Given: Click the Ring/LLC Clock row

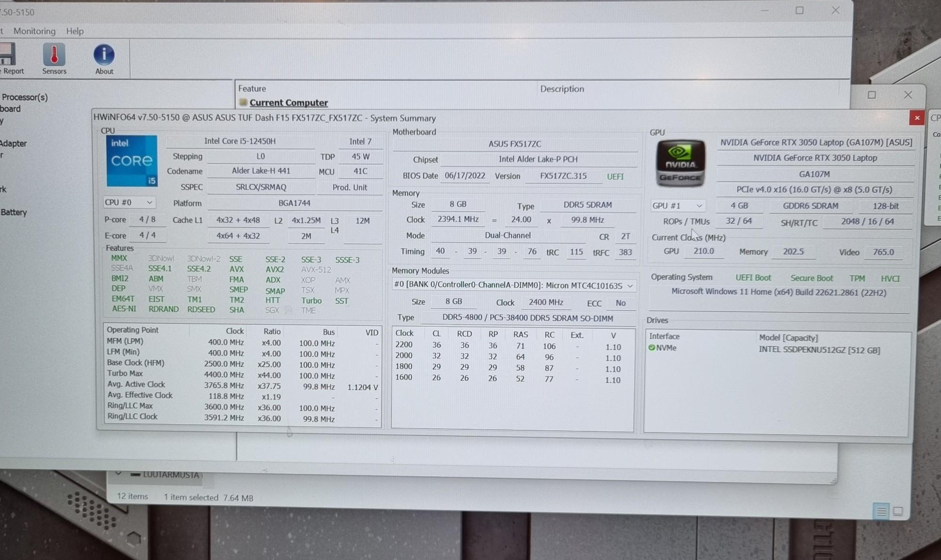Looking at the screenshot, I should [242, 418].
